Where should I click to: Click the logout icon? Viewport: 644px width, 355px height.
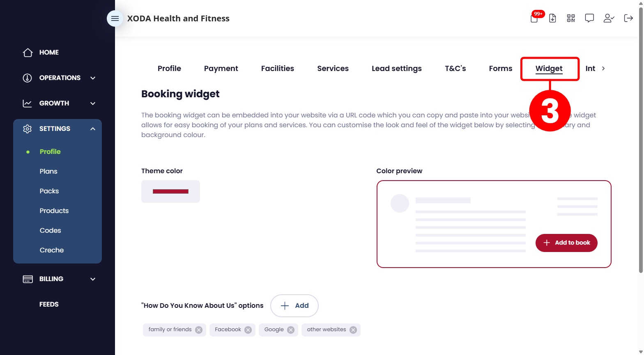coord(628,18)
